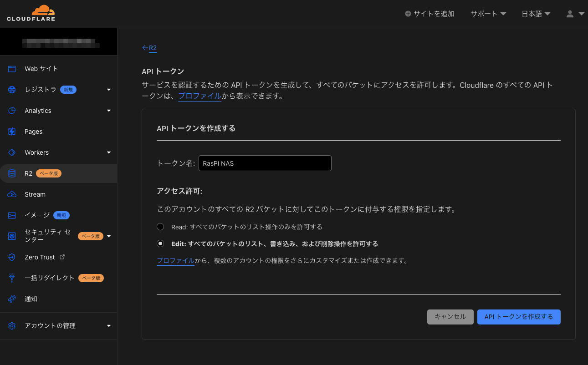Expand the レジストラ sidebar submenu arrow
The image size is (588, 365).
109,90
